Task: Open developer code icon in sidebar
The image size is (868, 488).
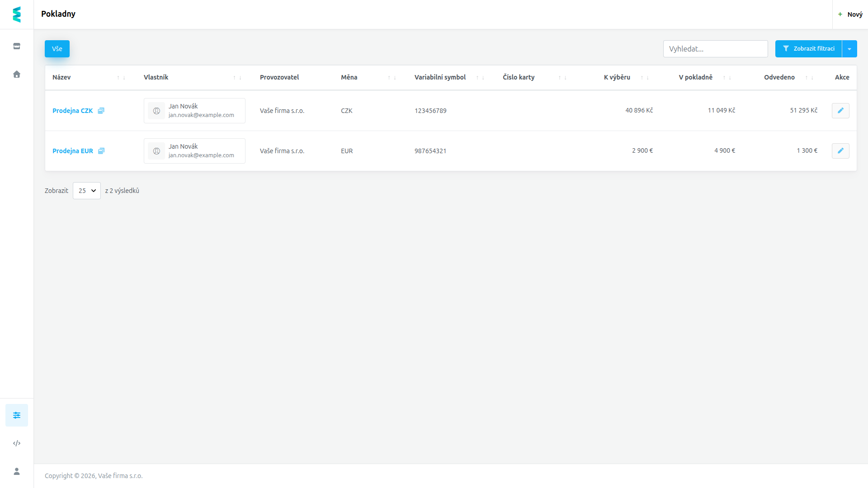Action: pyautogui.click(x=17, y=443)
